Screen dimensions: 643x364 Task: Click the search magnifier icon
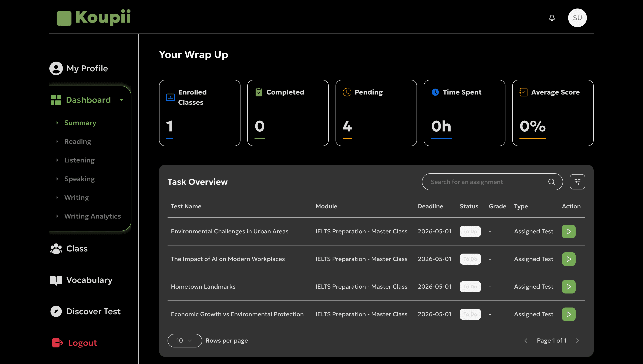point(551,182)
